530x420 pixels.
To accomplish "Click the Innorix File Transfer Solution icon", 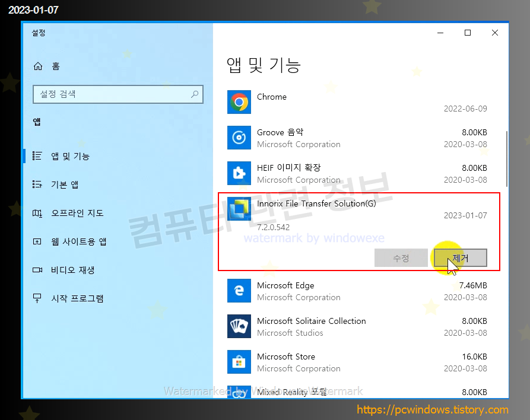I will (x=239, y=208).
